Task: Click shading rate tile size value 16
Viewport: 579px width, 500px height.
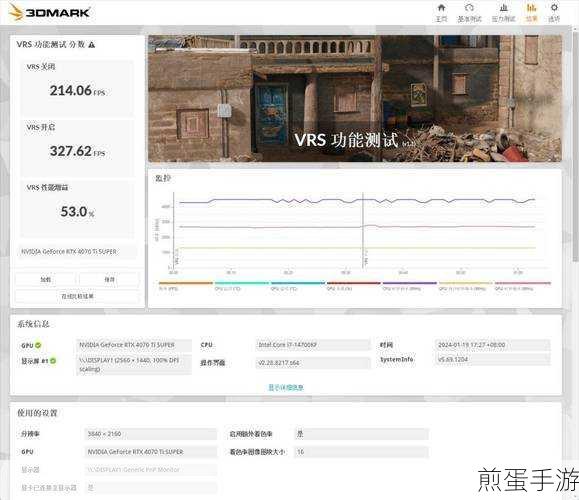Action: (x=361, y=452)
